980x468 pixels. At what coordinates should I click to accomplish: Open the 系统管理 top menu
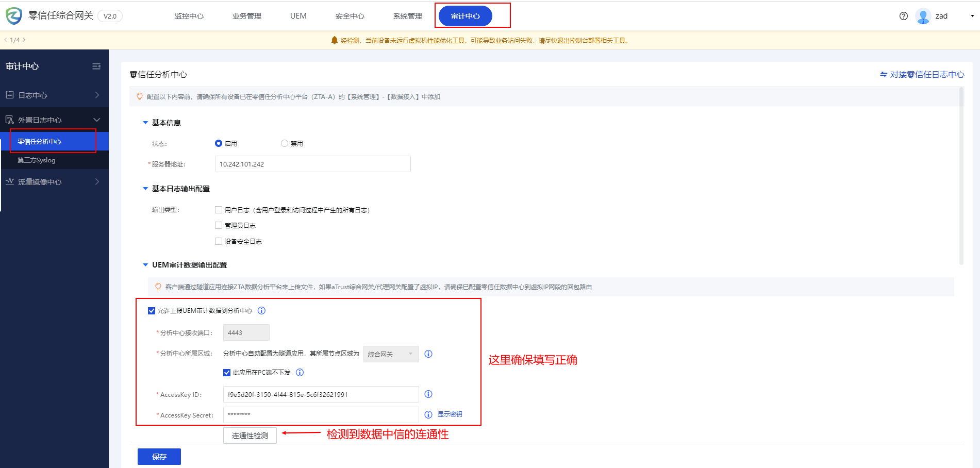(x=407, y=16)
